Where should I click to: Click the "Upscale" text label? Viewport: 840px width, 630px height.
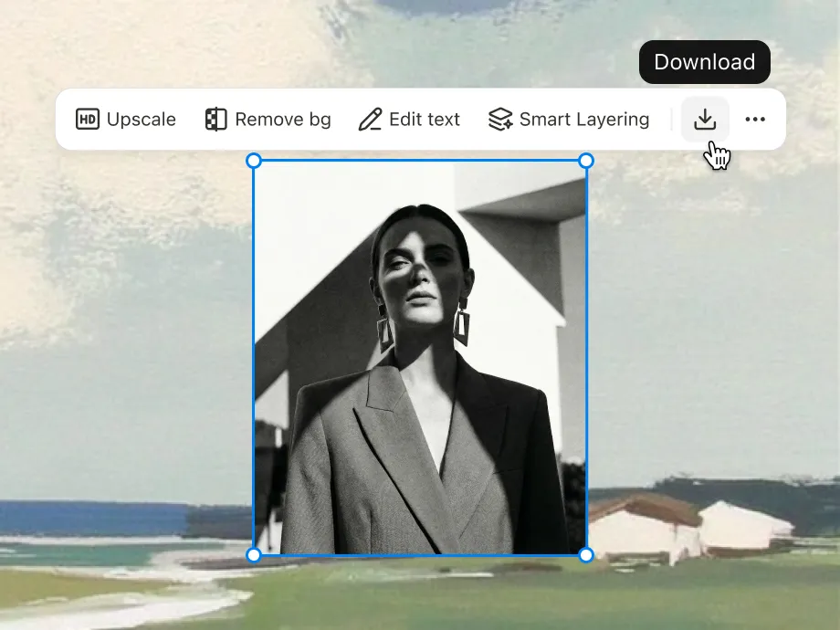point(141,120)
